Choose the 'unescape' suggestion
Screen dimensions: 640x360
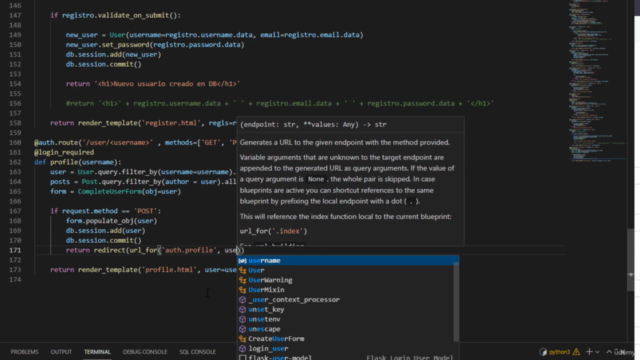pyautogui.click(x=348, y=329)
